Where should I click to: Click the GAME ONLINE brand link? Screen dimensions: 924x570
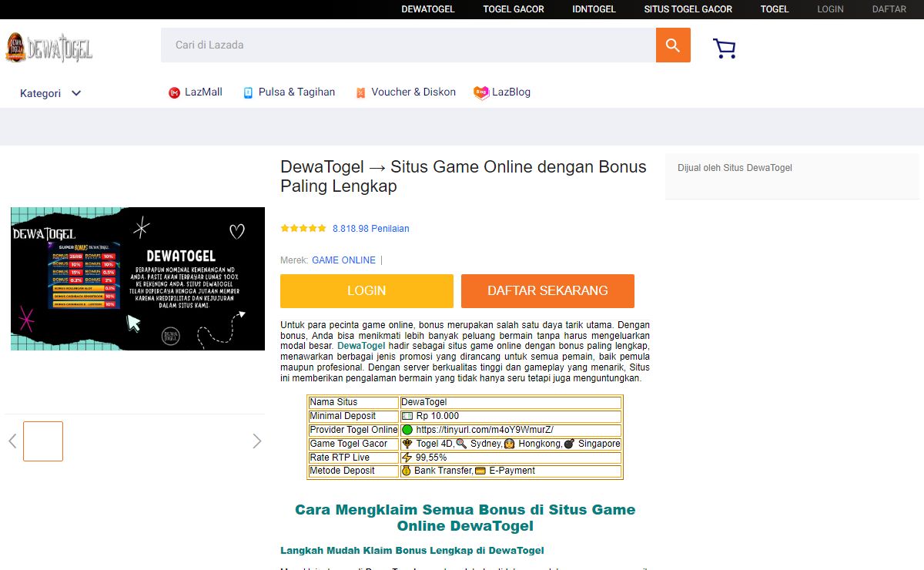click(x=343, y=260)
